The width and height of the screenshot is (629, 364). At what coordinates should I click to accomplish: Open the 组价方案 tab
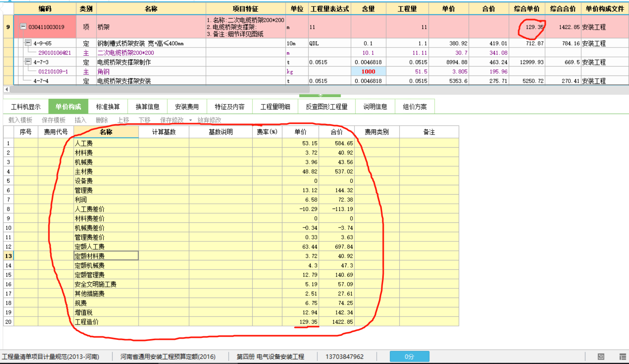415,106
